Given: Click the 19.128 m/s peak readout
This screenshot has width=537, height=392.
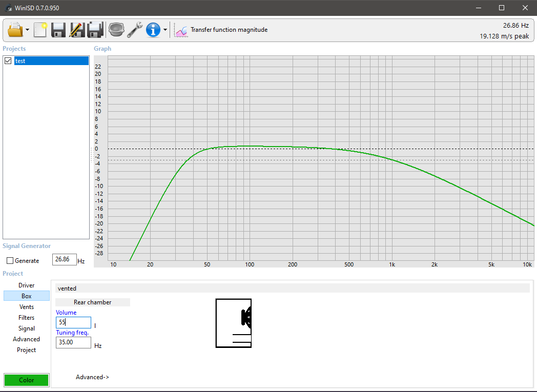Looking at the screenshot, I should coord(504,36).
